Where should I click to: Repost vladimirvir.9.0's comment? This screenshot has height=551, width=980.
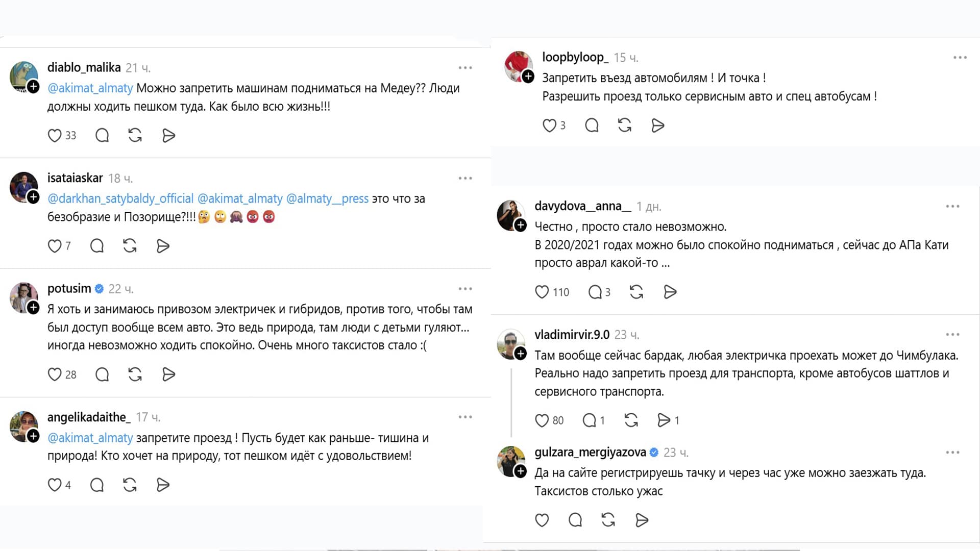coord(631,420)
